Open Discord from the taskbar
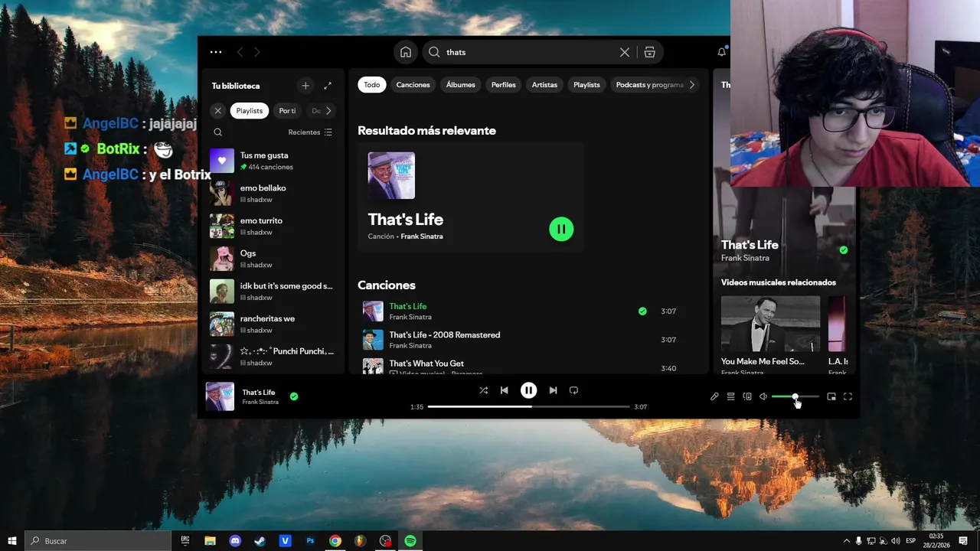980x551 pixels. (235, 540)
